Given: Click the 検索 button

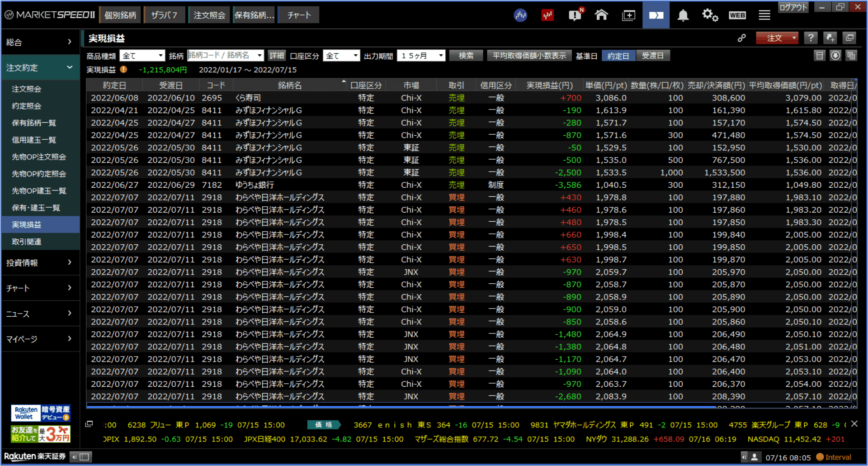Looking at the screenshot, I should tap(466, 56).
